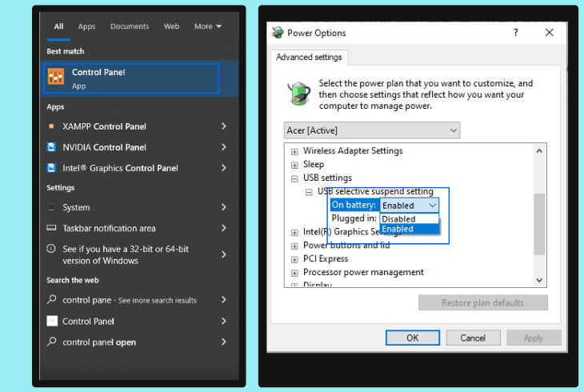Switch to the Web search tab

[171, 26]
